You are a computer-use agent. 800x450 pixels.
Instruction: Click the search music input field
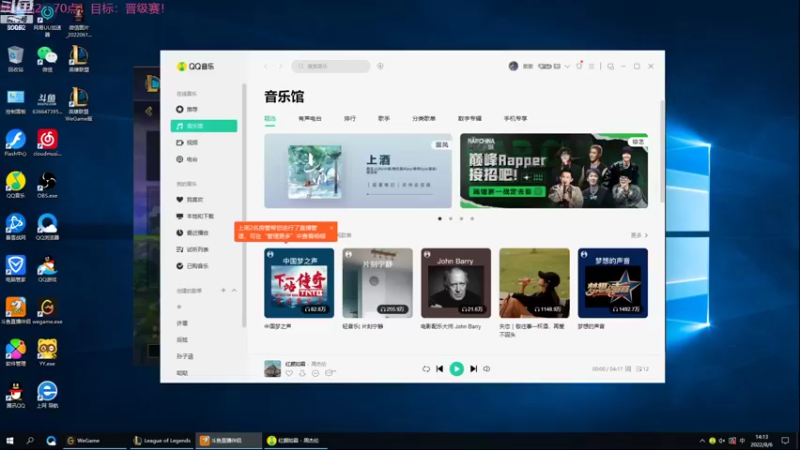[x=331, y=66]
